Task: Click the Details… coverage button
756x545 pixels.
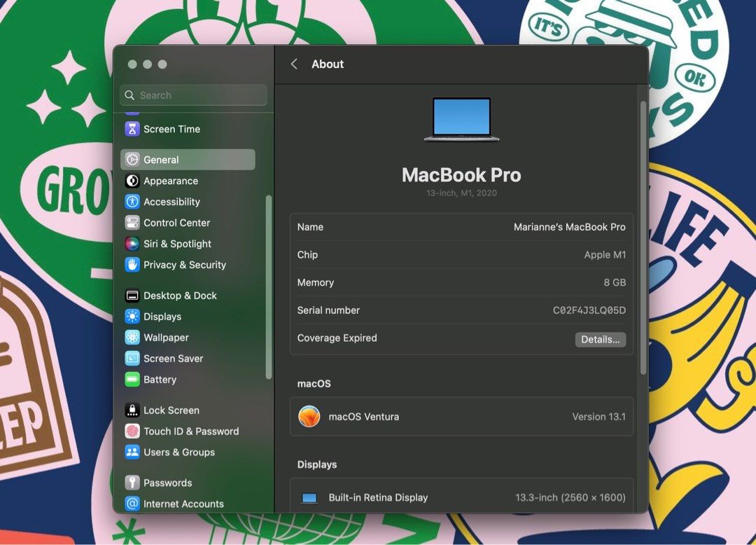Action: point(600,340)
